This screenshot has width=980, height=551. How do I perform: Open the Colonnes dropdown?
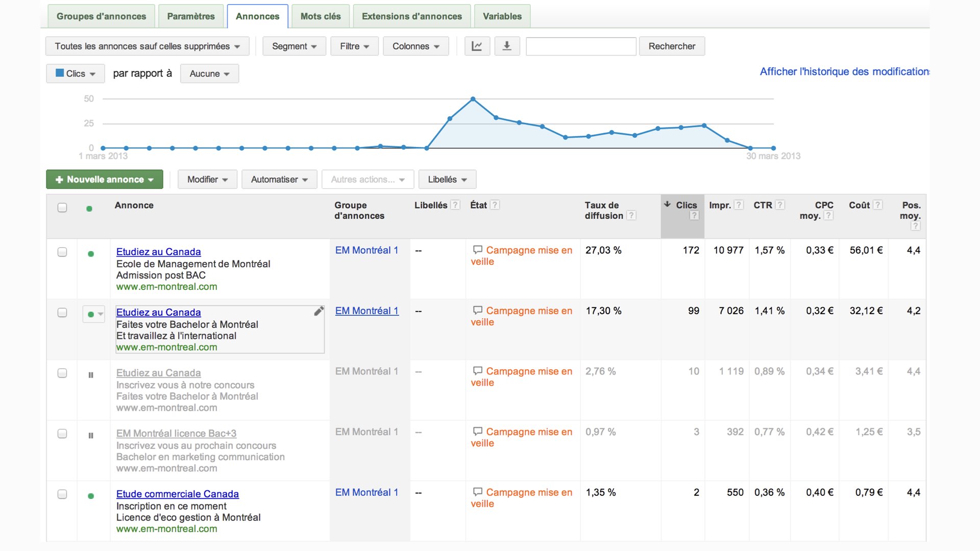(416, 46)
